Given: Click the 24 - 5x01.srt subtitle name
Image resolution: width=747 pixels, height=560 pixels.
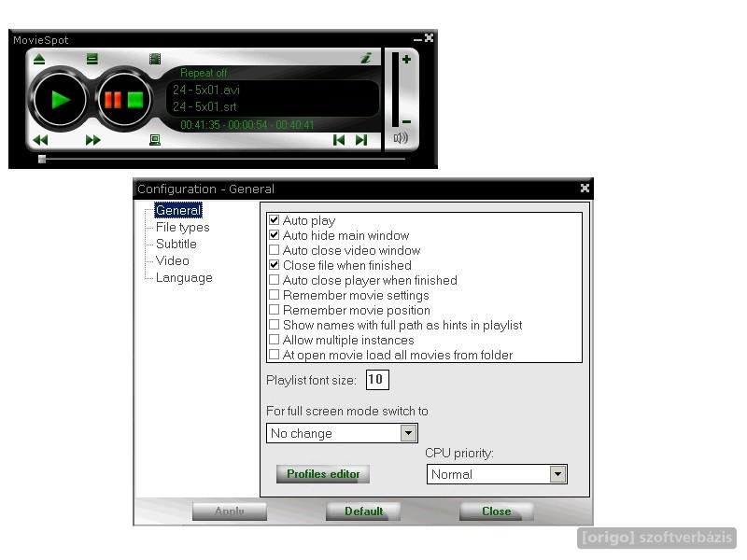Looking at the screenshot, I should [204, 106].
